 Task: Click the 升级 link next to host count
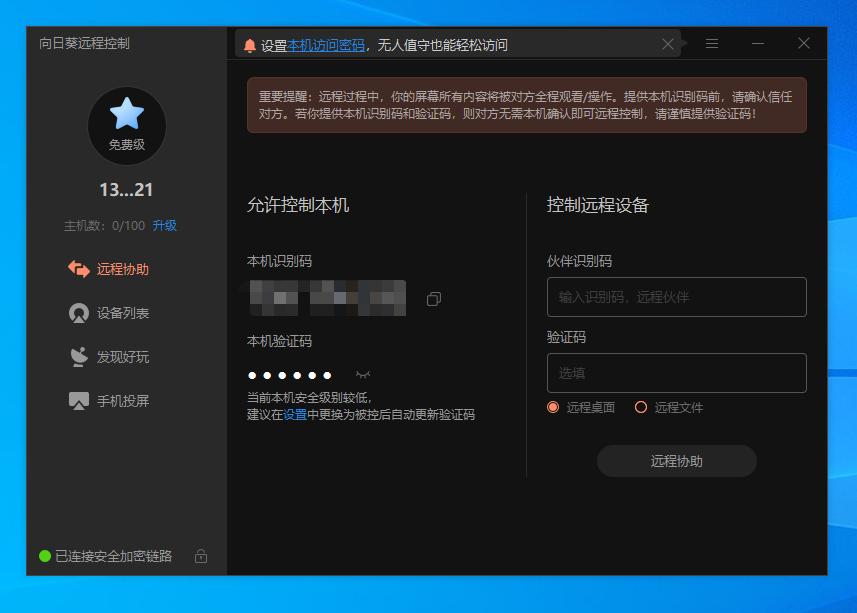166,226
